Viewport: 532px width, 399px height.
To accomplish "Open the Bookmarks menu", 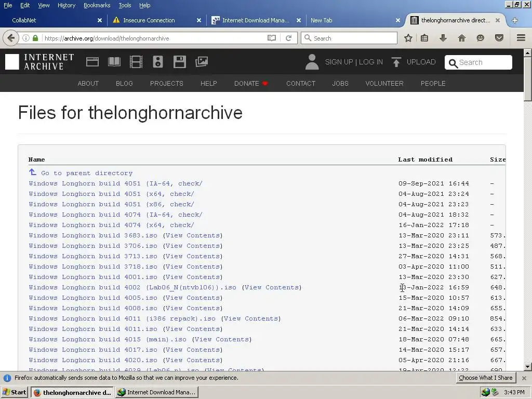I will point(97,5).
